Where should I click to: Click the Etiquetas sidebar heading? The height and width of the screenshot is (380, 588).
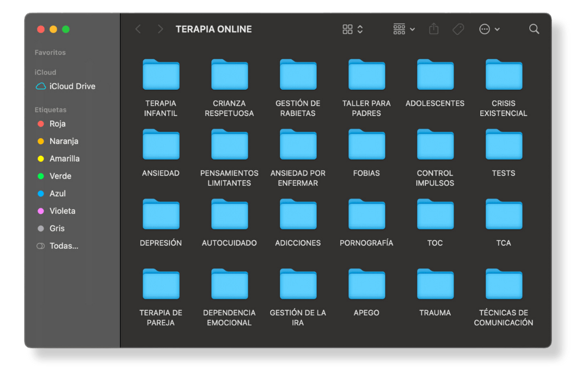click(51, 110)
